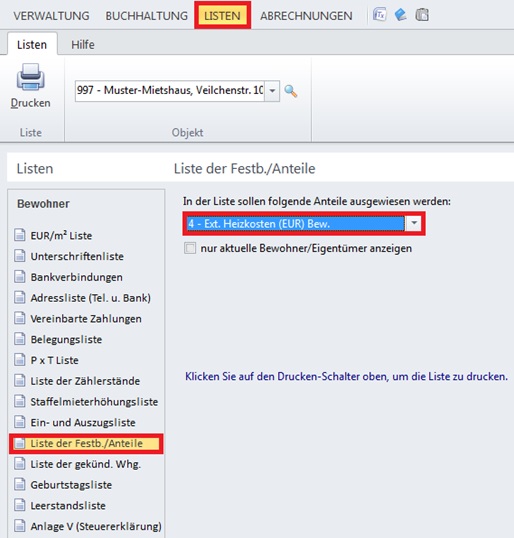Open the Anteile dropdown arrow
The width and height of the screenshot is (514, 538).
pyautogui.click(x=414, y=223)
